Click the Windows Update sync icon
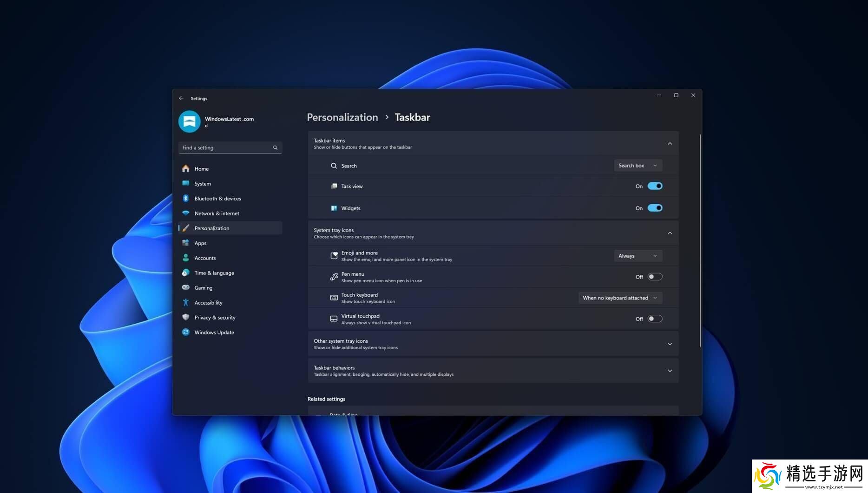The image size is (868, 493). [x=186, y=333]
